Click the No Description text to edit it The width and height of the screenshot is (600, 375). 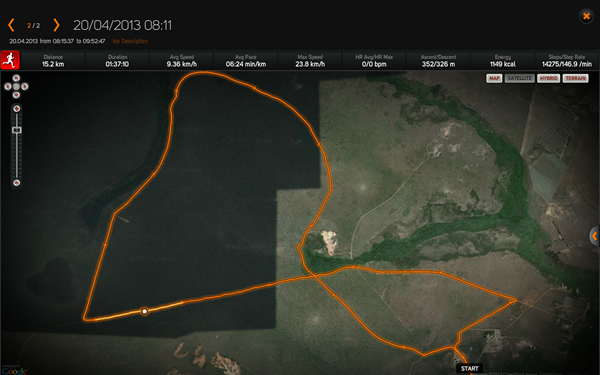click(130, 41)
